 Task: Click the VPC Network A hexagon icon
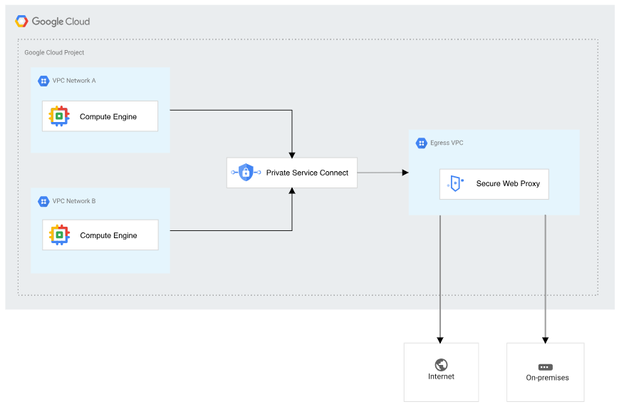[x=43, y=81]
